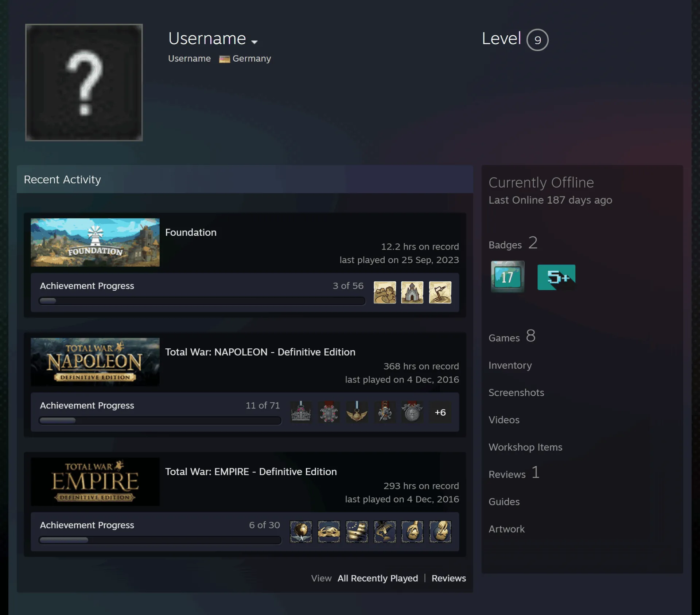Open the sidebar Reviews 1 link

pos(514,473)
